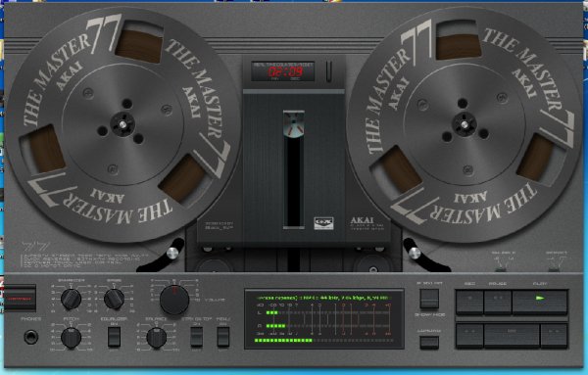The width and height of the screenshot is (588, 375).
Task: Click the Pitch rotary knob
Action: click(x=71, y=338)
